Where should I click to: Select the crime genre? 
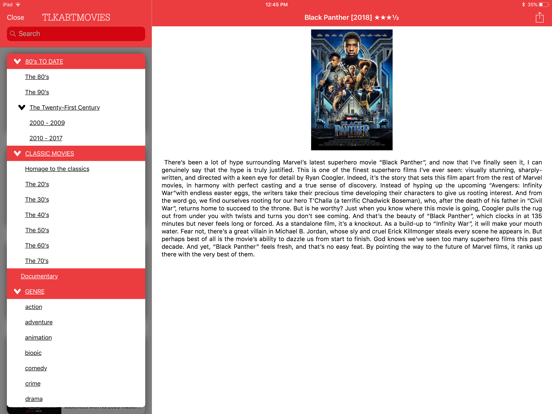(x=33, y=383)
